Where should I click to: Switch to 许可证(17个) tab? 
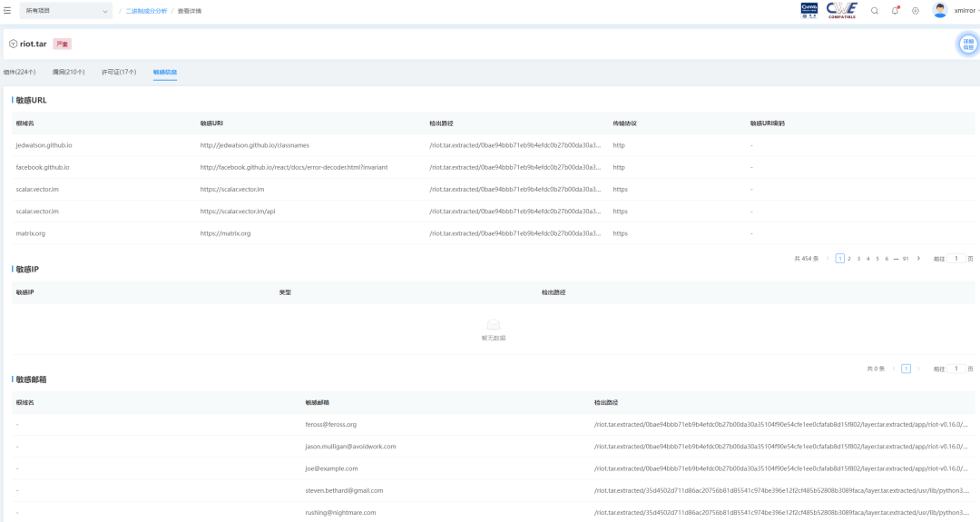pyautogui.click(x=119, y=72)
